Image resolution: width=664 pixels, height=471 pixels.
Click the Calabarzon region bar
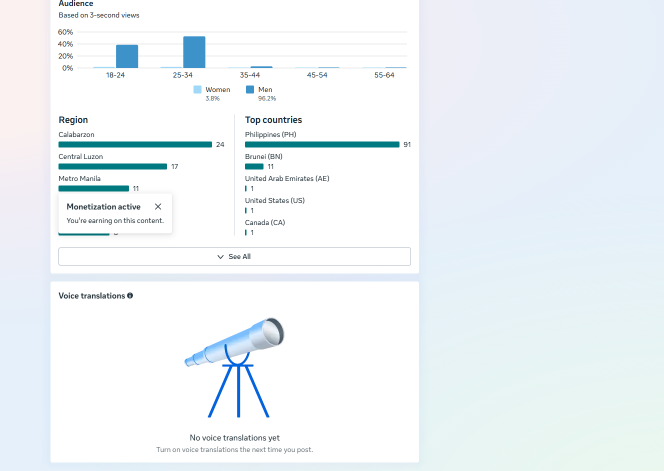point(135,144)
